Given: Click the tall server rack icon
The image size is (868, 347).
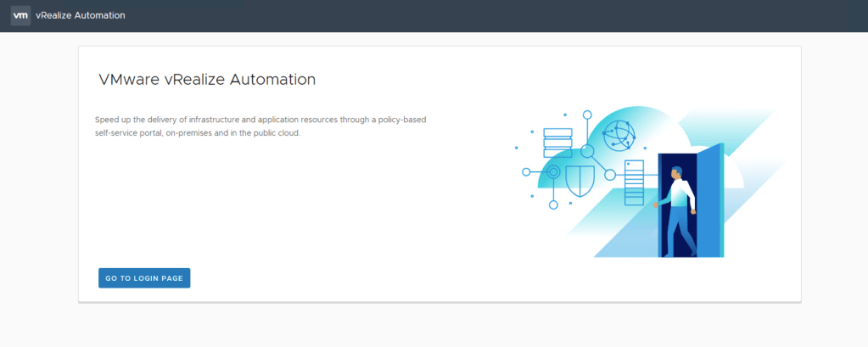Looking at the screenshot, I should tap(634, 182).
